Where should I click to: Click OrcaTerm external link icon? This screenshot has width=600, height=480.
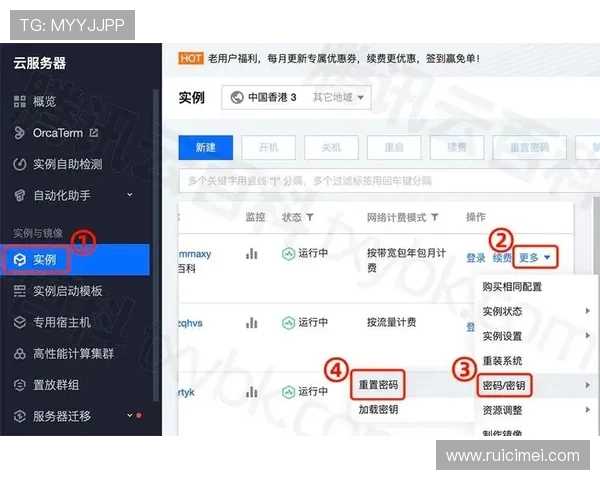tap(94, 133)
